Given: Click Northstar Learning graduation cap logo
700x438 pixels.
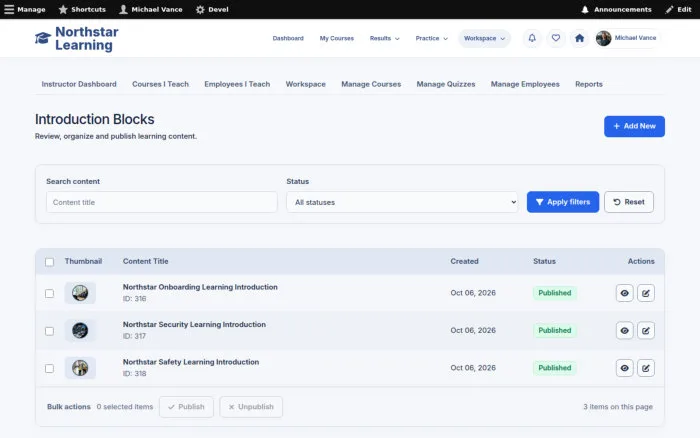Looking at the screenshot, I should pyautogui.click(x=43, y=38).
